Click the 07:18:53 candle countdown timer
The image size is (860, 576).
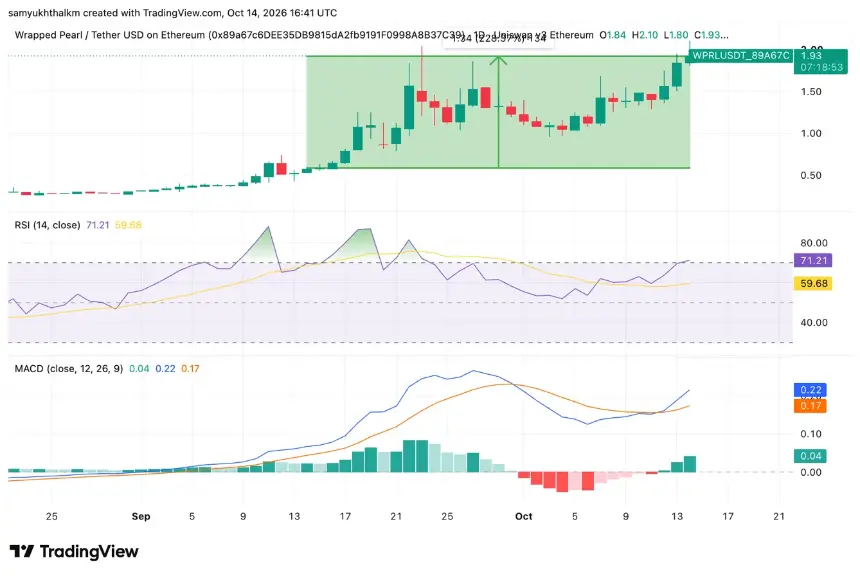point(821,67)
